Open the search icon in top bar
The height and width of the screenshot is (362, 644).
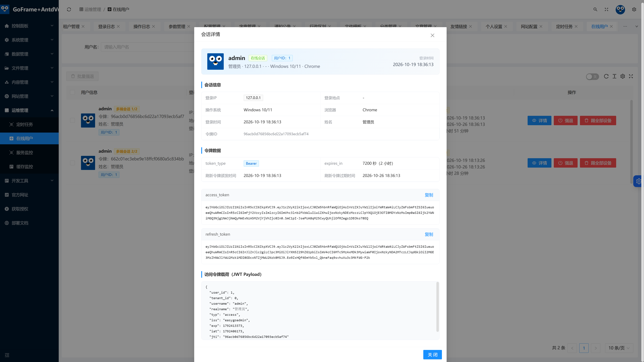point(595,10)
